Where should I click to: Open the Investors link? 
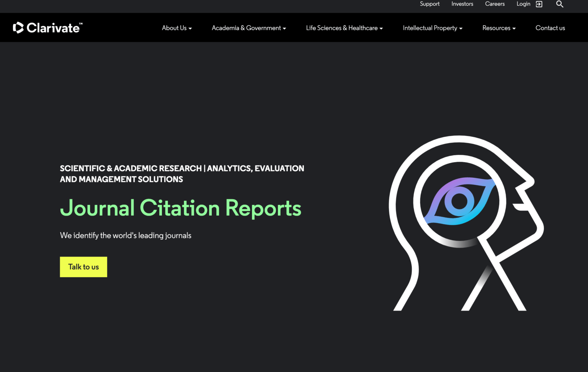462,4
